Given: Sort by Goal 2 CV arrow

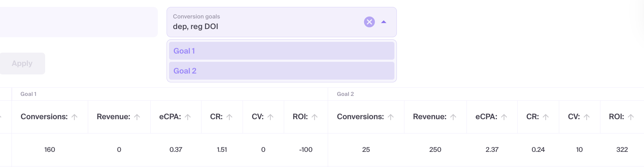Looking at the screenshot, I should [x=587, y=117].
